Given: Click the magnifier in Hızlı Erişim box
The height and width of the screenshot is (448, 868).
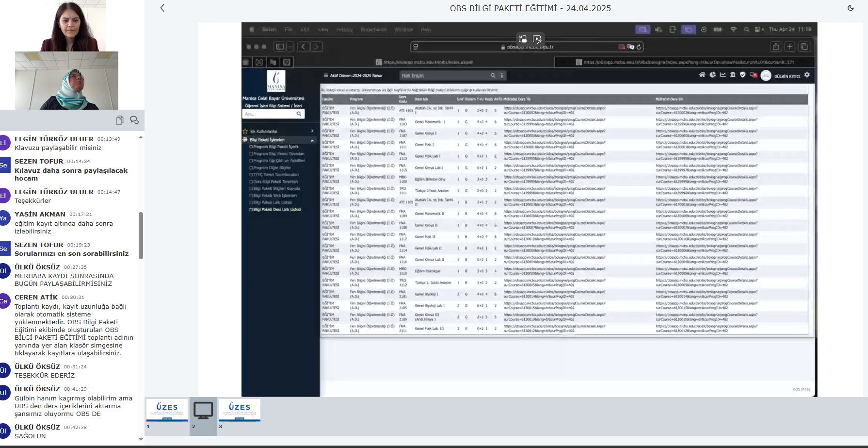Looking at the screenshot, I should pyautogui.click(x=493, y=75).
